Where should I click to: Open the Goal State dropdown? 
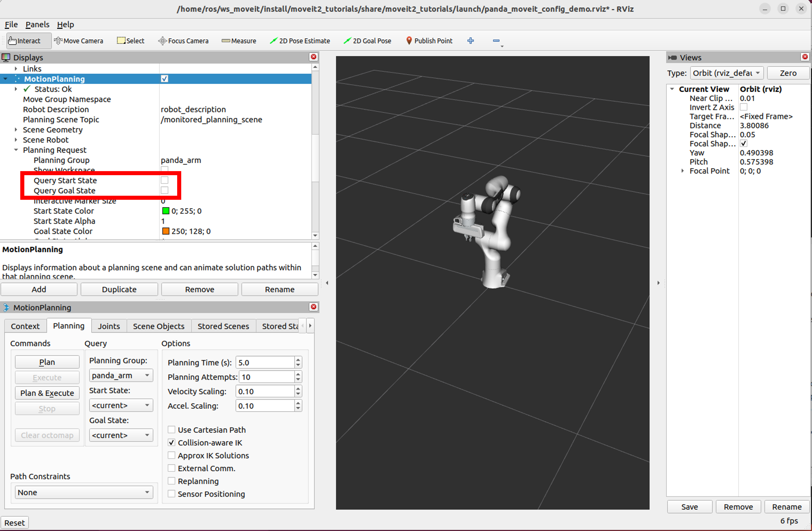tap(121, 435)
